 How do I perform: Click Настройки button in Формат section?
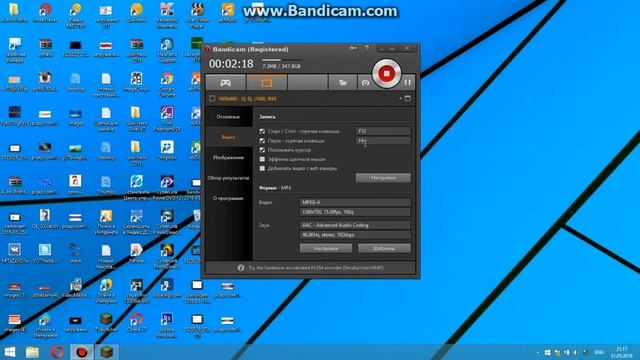326,248
